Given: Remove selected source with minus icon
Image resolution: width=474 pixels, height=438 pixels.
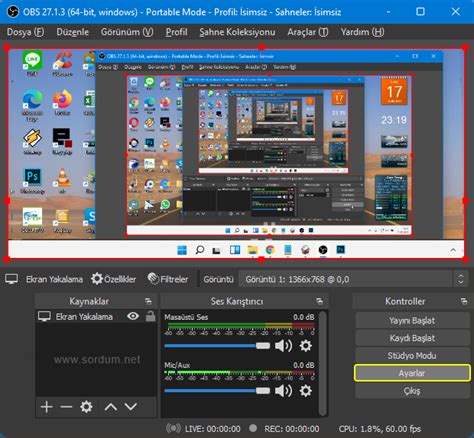Looking at the screenshot, I should [x=66, y=407].
